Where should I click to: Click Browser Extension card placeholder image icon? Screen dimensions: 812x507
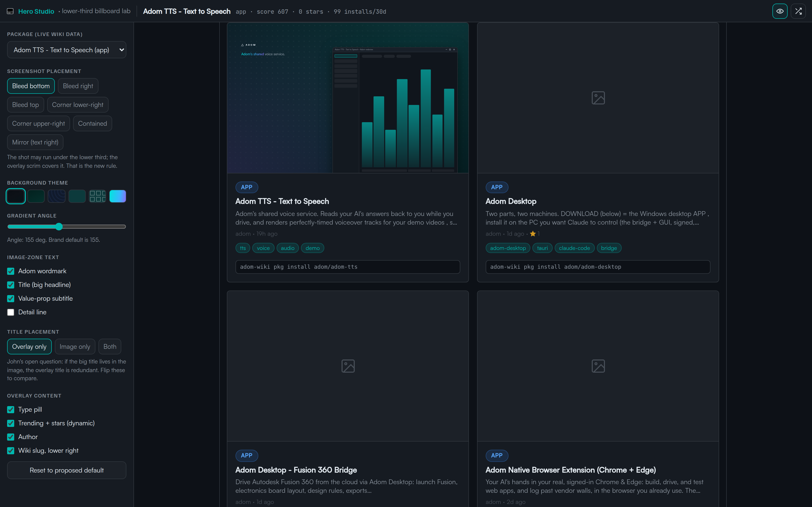(x=598, y=366)
